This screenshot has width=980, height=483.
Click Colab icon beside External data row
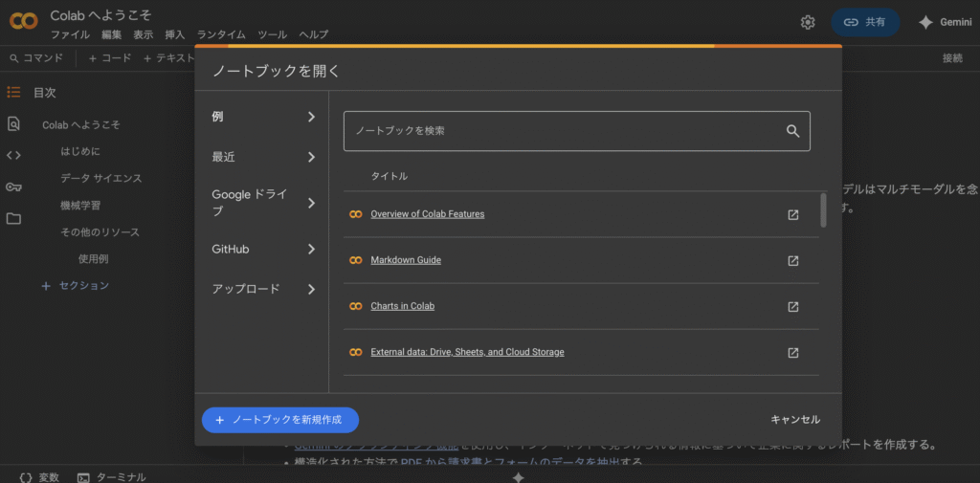click(x=356, y=352)
